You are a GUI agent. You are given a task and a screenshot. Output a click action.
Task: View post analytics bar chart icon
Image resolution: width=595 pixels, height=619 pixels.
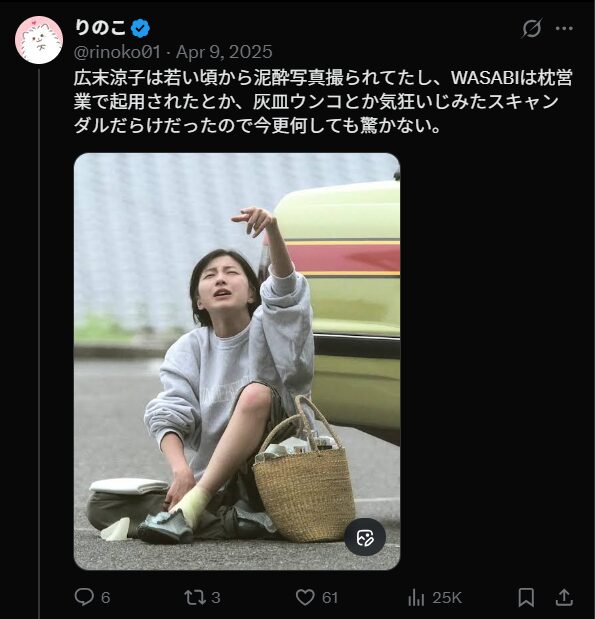416,597
